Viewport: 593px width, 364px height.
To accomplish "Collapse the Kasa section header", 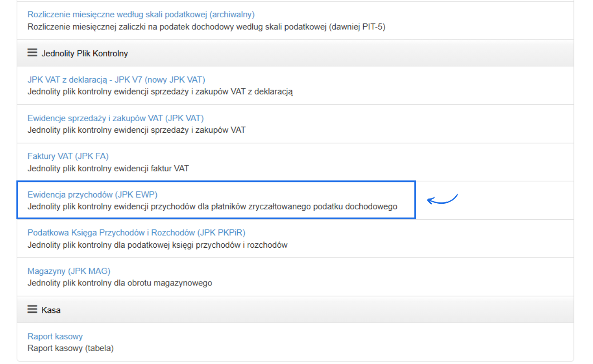I will click(x=51, y=310).
